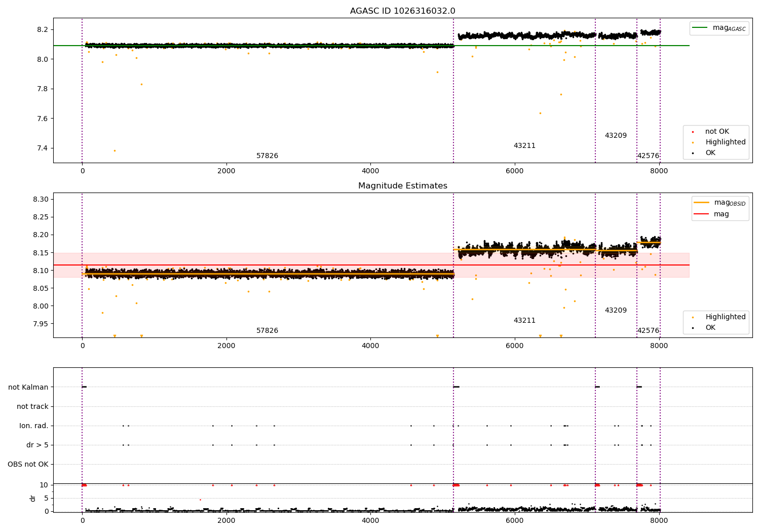This screenshot has width=760, height=532.
Task: Click 'Highlighted' legend entry in Magnitude Estimates plot
Action: coord(719,317)
